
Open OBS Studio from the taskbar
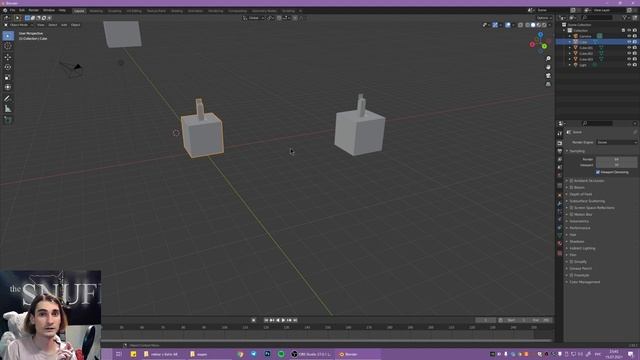[x=311, y=354]
